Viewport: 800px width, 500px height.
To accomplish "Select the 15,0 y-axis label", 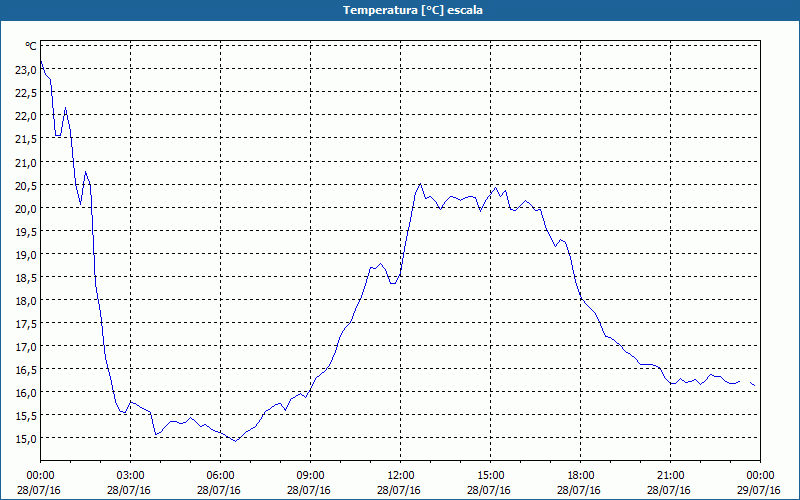I will pyautogui.click(x=26, y=438).
